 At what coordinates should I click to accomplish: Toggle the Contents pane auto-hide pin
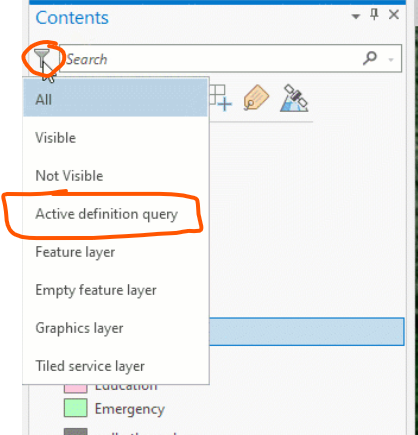[374, 15]
